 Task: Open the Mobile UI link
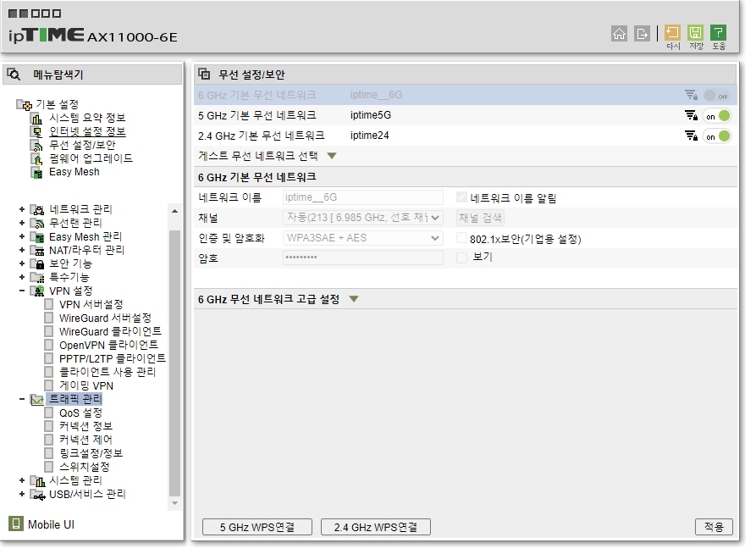point(51,524)
